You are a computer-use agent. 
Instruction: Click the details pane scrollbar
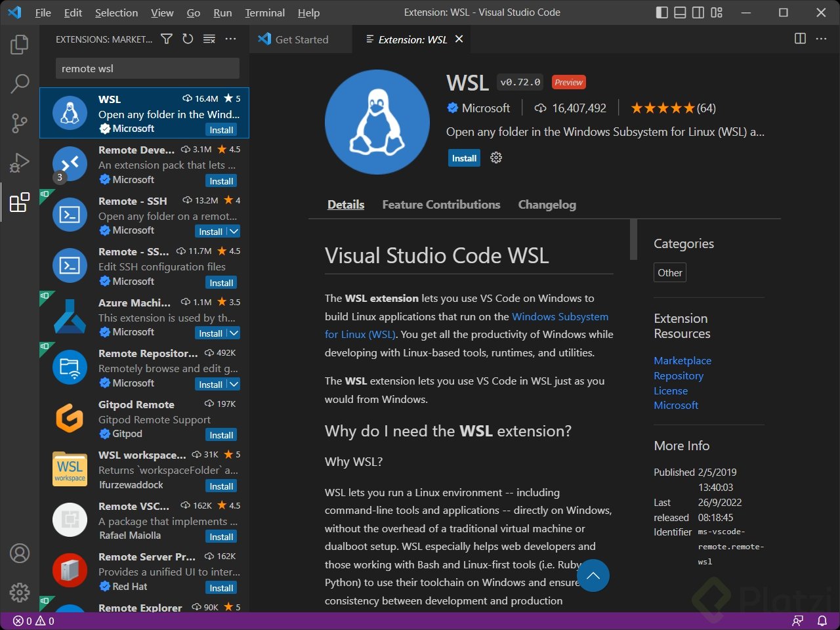pyautogui.click(x=633, y=239)
